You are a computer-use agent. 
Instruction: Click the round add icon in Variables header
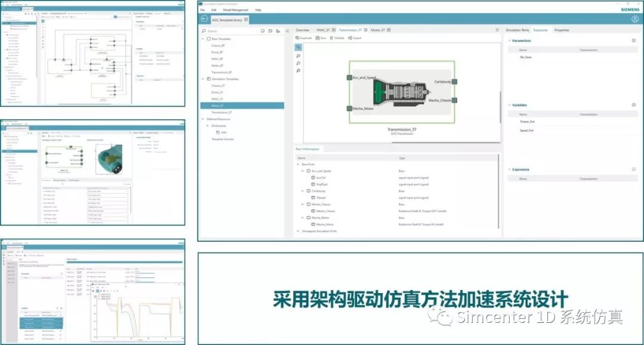click(634, 105)
